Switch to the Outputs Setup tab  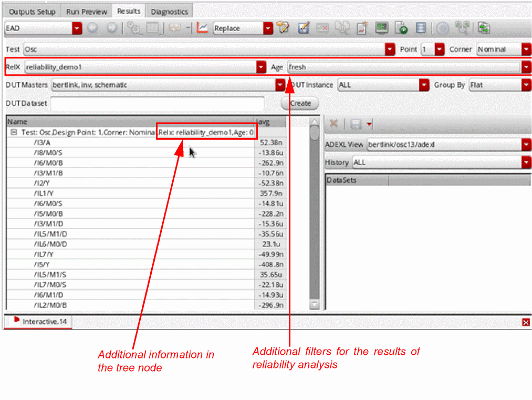coord(32,12)
